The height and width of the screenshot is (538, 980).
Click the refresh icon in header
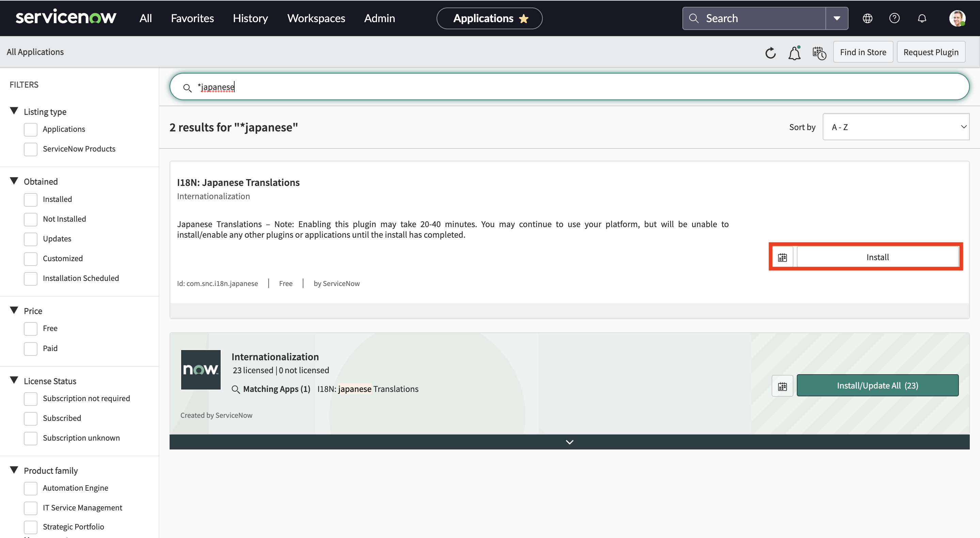770,52
